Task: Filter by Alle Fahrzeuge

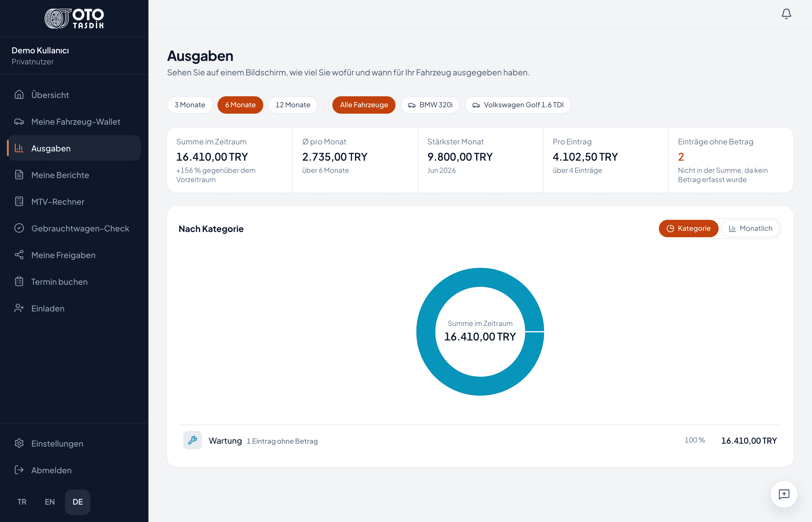Action: [364, 105]
